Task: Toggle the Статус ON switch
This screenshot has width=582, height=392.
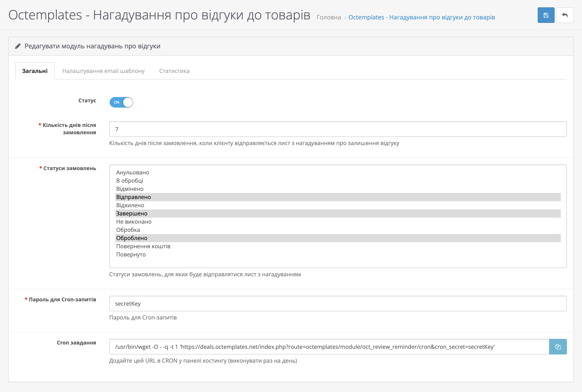Action: [121, 102]
